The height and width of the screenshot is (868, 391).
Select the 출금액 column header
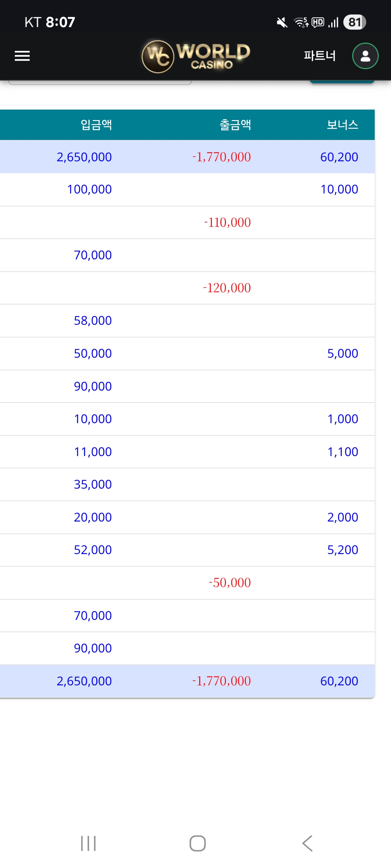coord(235,125)
